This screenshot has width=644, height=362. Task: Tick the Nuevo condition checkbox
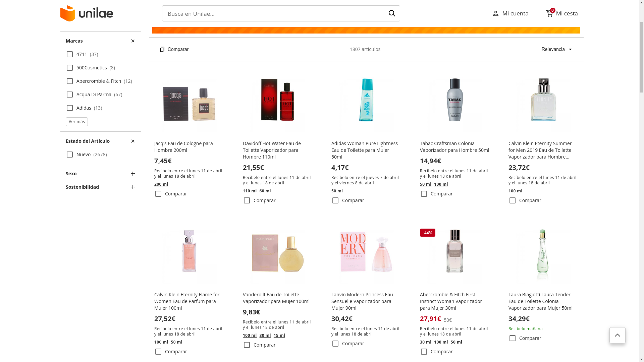70,155
